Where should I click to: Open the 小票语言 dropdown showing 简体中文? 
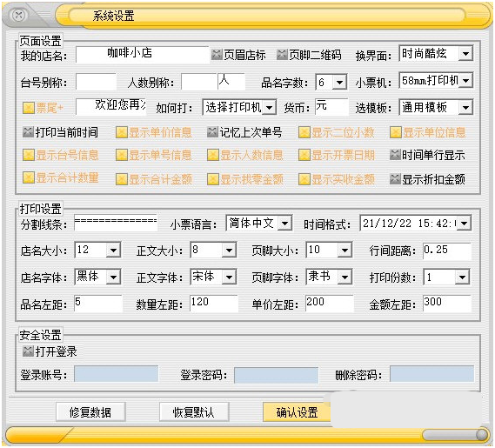click(259, 224)
